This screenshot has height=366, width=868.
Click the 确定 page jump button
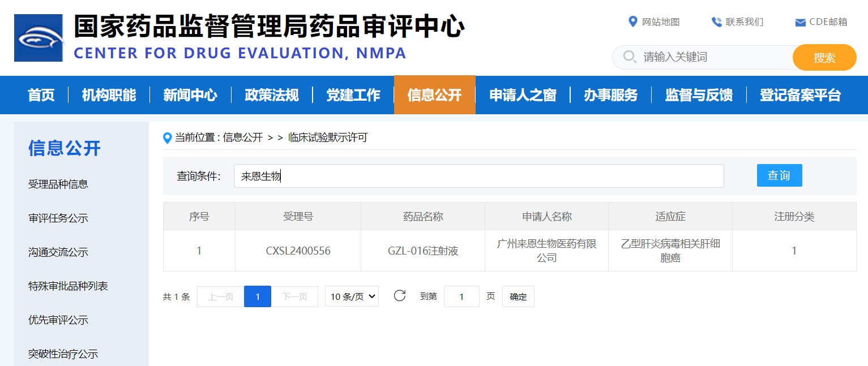(x=518, y=296)
